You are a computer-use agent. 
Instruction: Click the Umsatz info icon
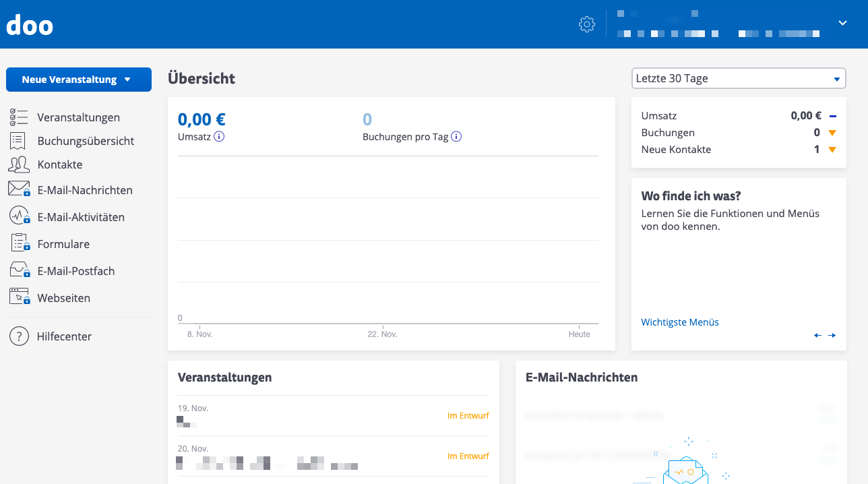tap(219, 137)
